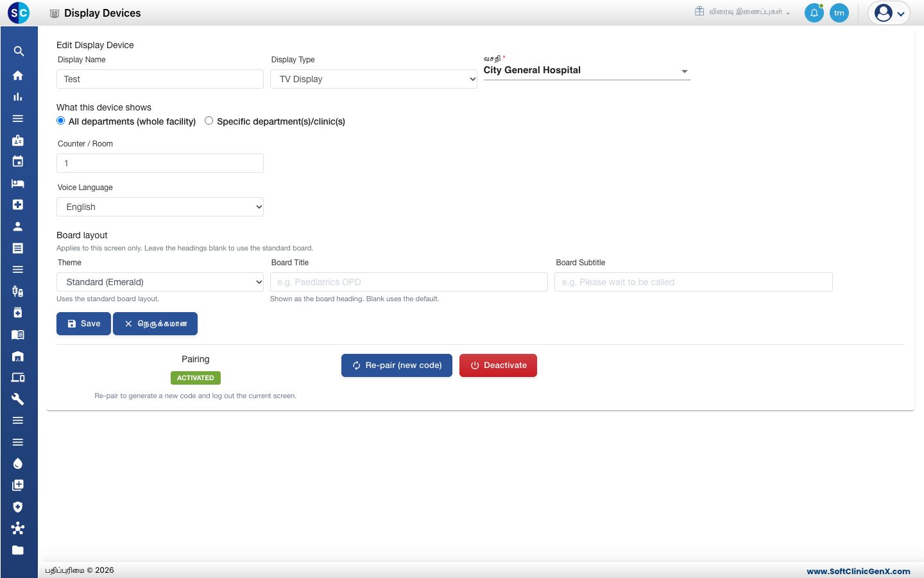Expand the City General Hospital facility dropdown
This screenshot has height=578, width=924.
point(586,71)
